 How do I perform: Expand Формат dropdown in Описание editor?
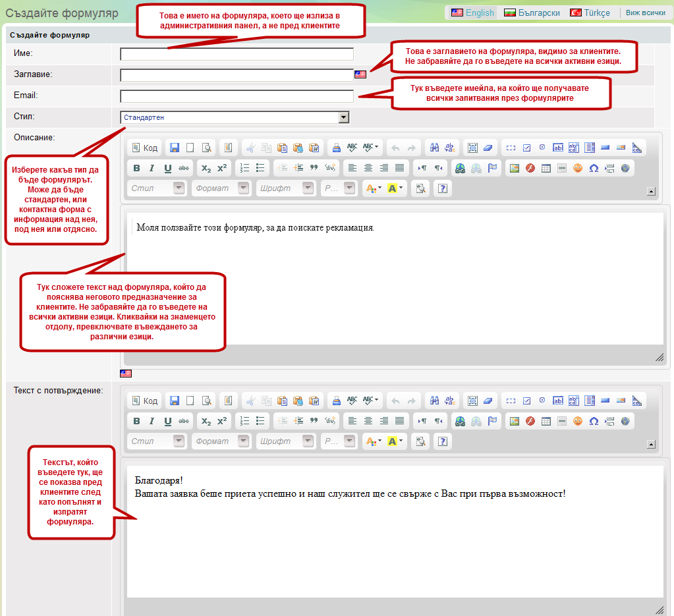221,188
